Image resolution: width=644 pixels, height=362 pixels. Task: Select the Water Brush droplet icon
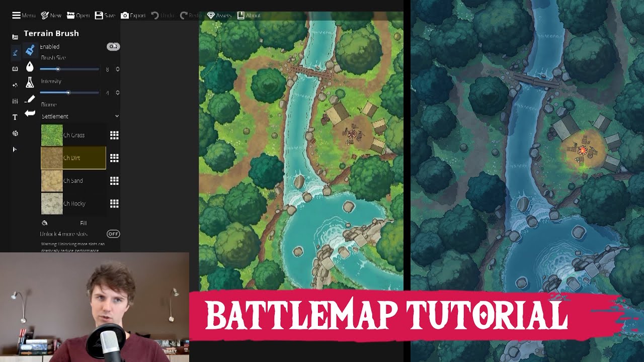pos(30,66)
